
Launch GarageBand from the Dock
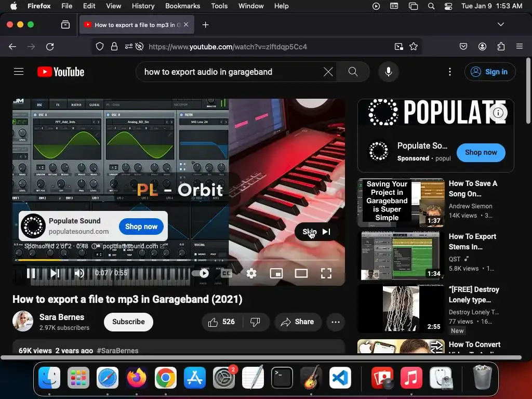click(311, 378)
